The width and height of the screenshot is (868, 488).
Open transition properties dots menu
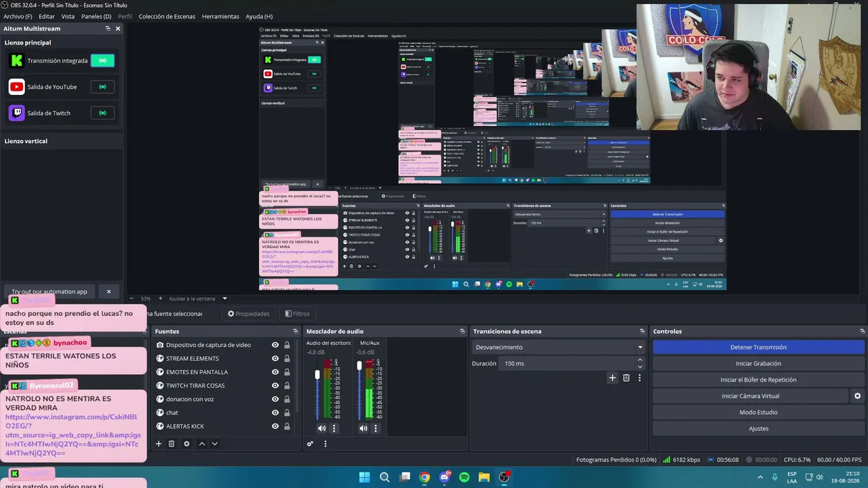point(639,378)
